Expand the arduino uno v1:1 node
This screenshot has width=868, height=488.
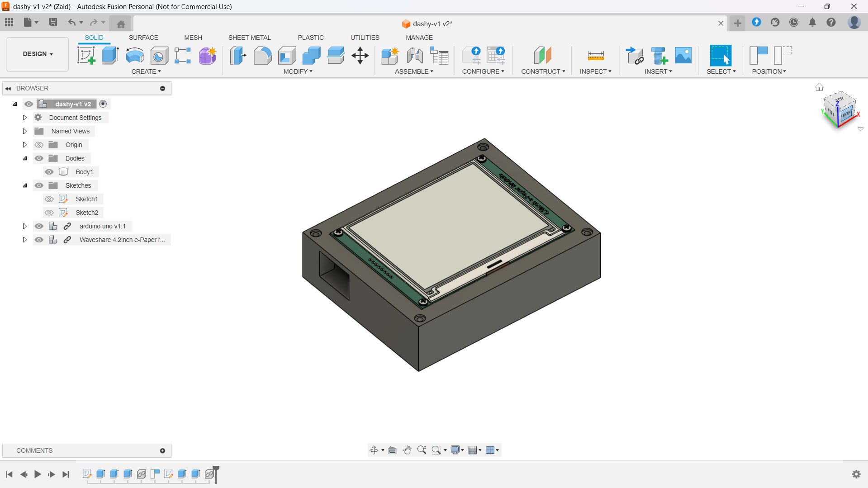click(x=24, y=226)
